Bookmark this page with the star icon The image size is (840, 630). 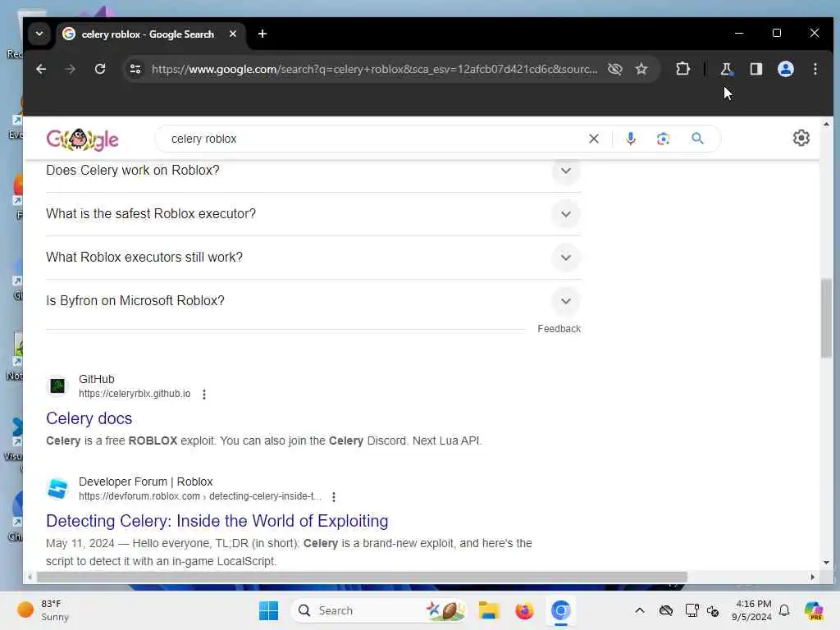coord(641,69)
